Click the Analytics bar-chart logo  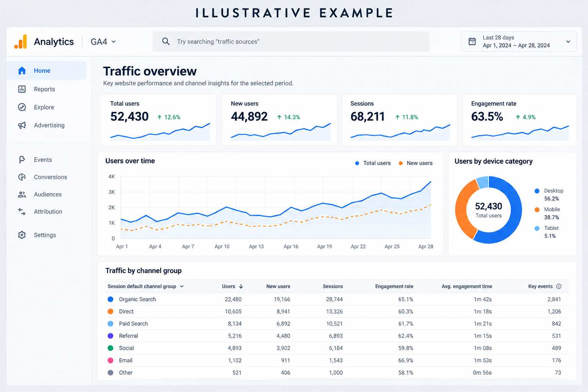pos(21,42)
